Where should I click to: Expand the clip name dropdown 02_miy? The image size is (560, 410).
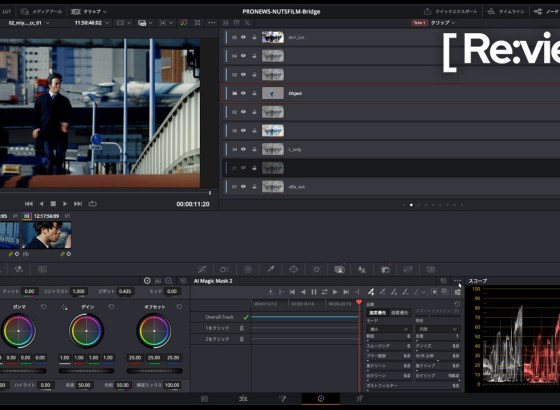tap(29, 23)
